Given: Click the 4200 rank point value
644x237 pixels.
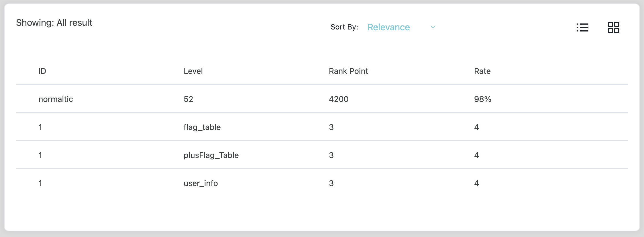Looking at the screenshot, I should [x=339, y=99].
